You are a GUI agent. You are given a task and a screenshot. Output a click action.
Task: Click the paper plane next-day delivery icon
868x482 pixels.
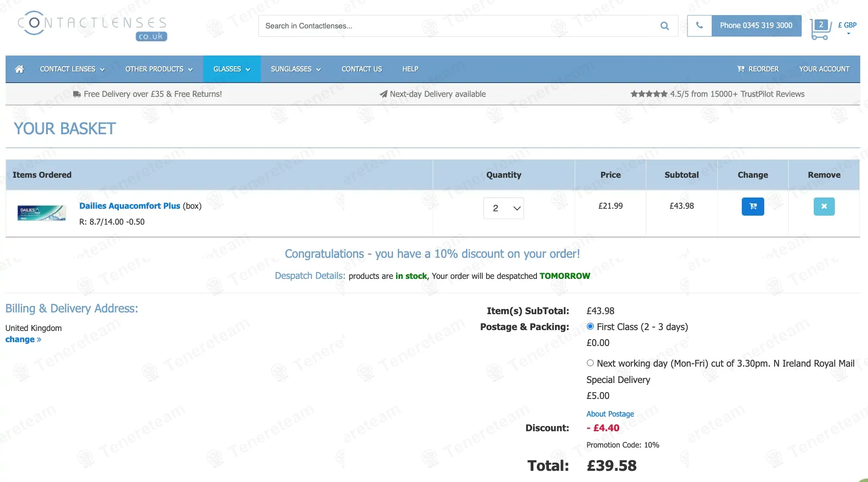[383, 94]
